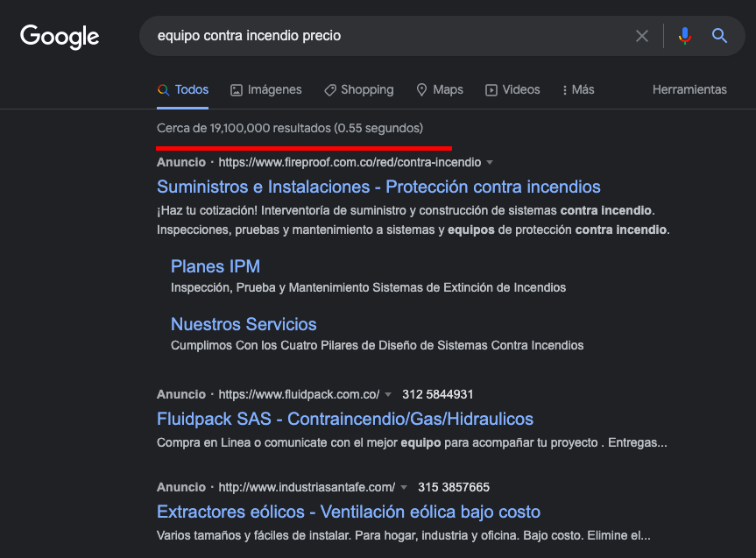Screen dimensions: 756x558
Task: Clear the search box with the X
Action: tap(642, 36)
